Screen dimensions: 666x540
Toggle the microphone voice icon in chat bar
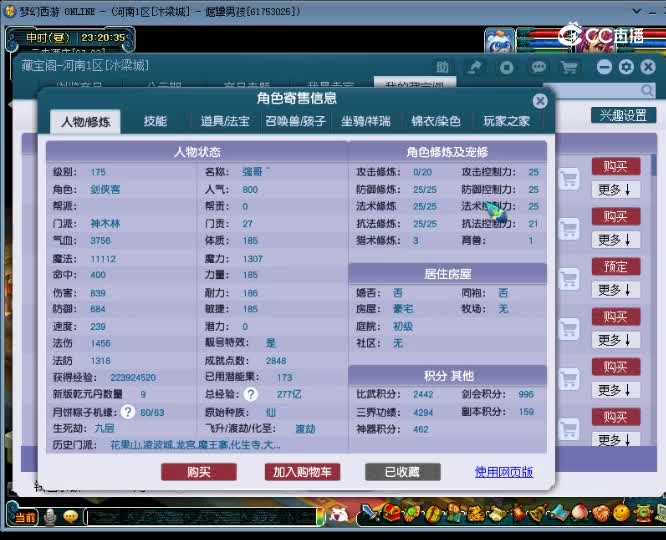tap(50, 517)
